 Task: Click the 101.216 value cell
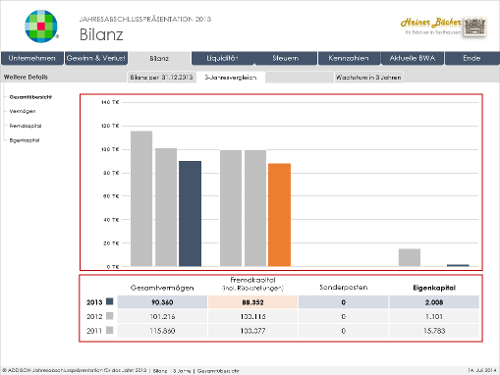(162, 316)
